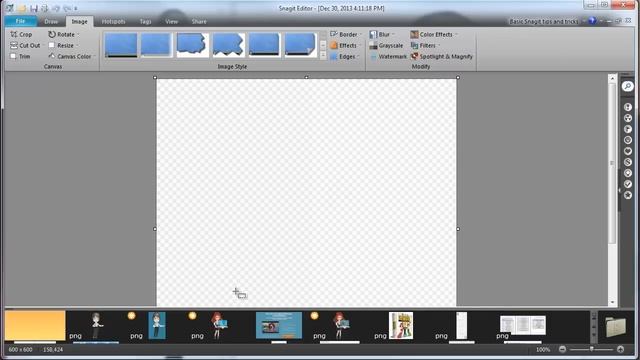Open the Edges dropdown
This screenshot has height=360, width=640.
(345, 57)
